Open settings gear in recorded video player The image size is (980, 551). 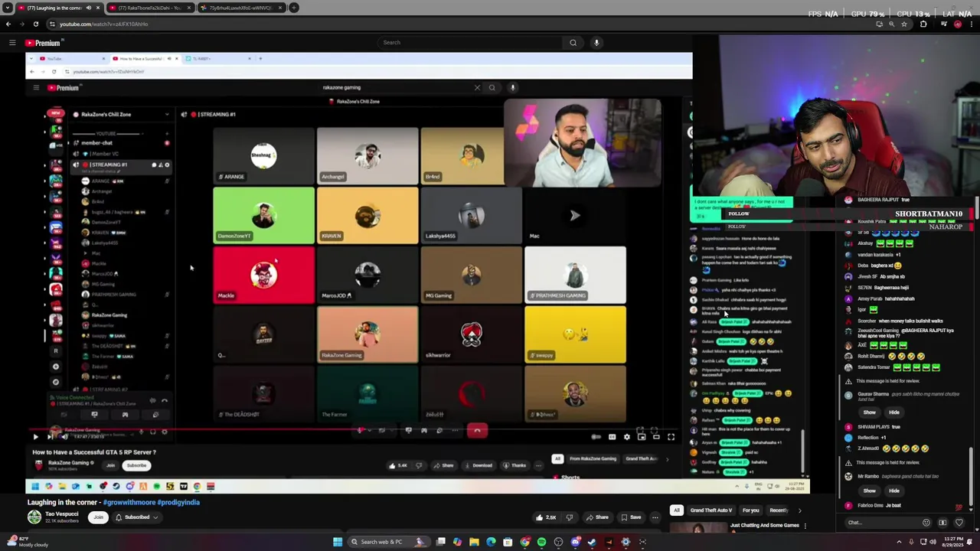627,437
